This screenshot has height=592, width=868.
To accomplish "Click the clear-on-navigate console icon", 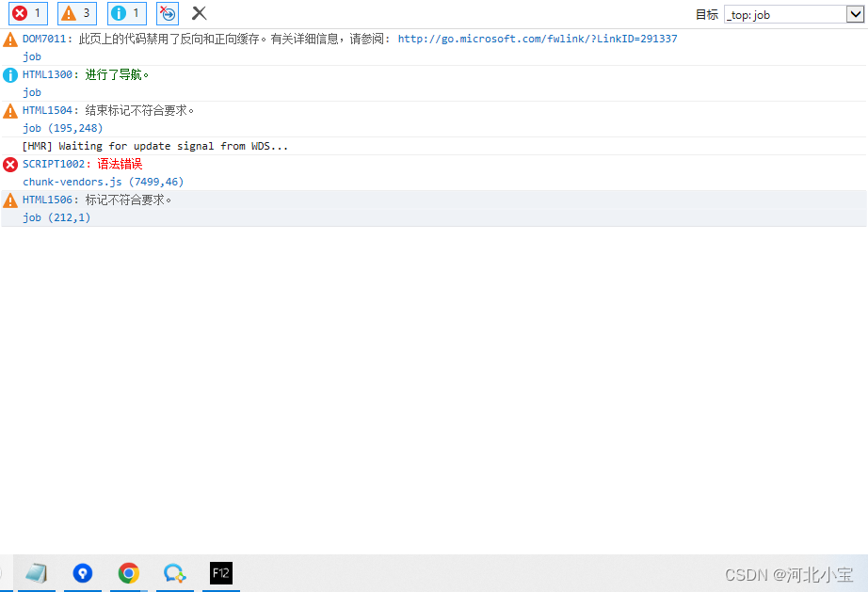I will [166, 13].
